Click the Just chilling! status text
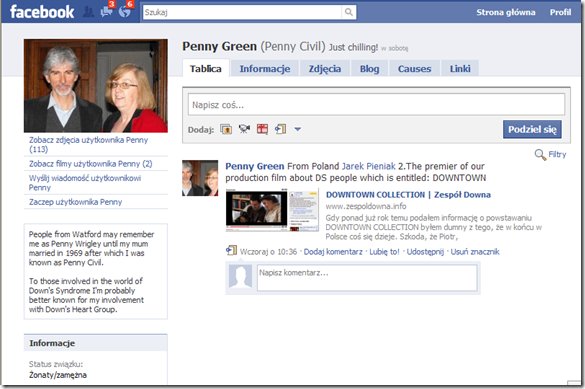The height and width of the screenshot is (389, 585). [353, 47]
